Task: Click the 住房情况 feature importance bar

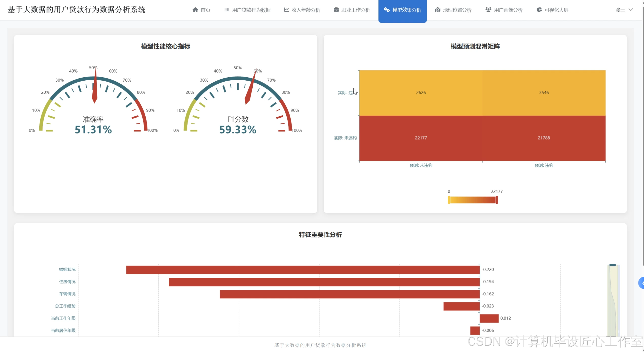Action: 324,282
